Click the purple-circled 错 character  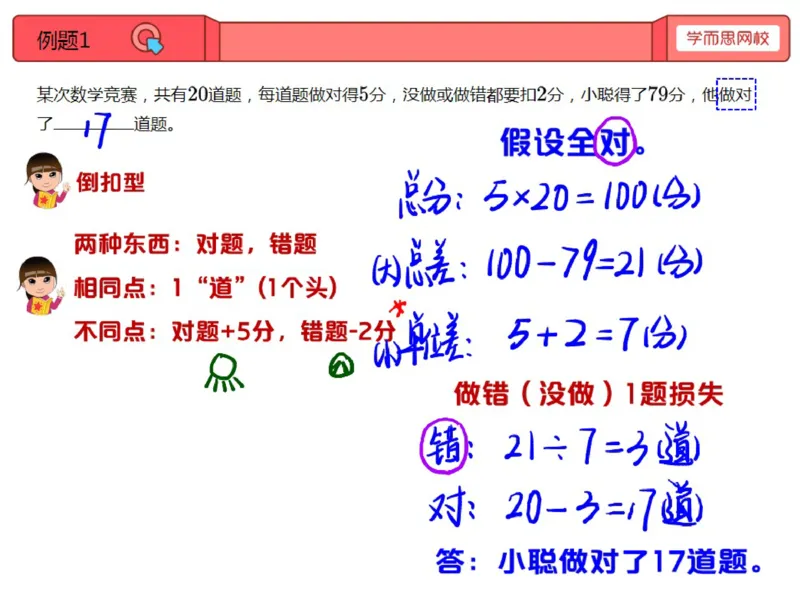(444, 445)
